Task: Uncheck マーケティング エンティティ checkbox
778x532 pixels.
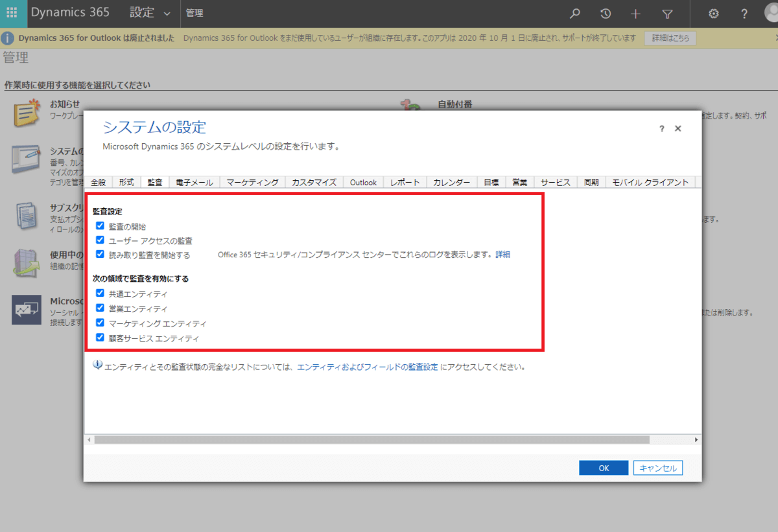Action: (x=100, y=322)
